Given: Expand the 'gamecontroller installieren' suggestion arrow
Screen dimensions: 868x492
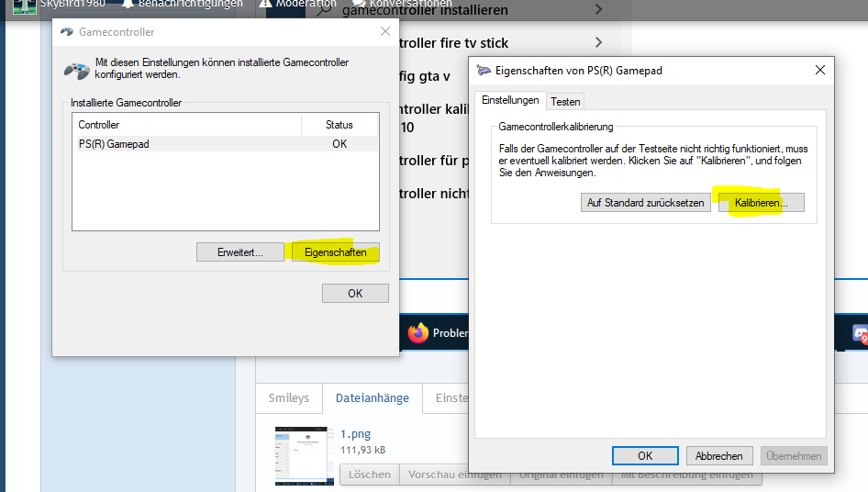Looking at the screenshot, I should coord(598,9).
